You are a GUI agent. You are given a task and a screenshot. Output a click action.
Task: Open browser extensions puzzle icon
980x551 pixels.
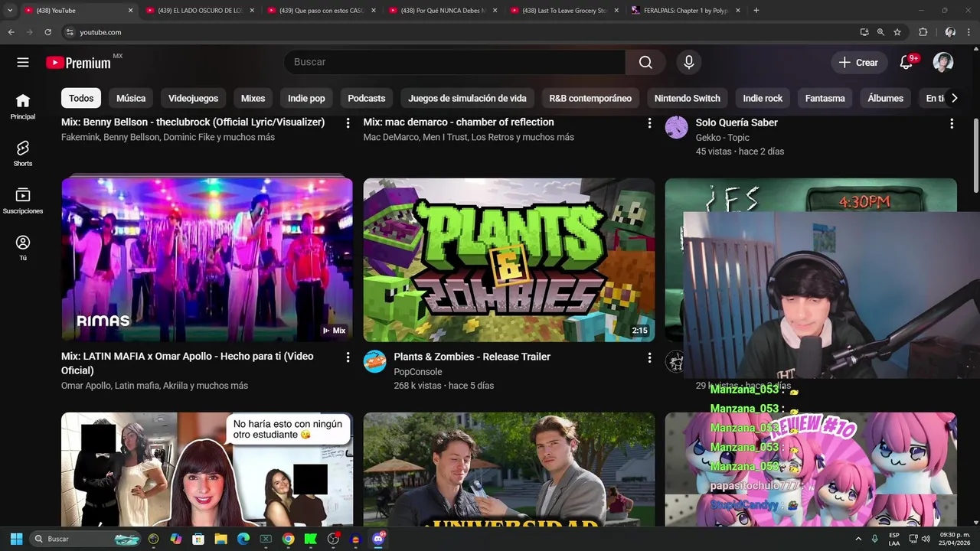tap(923, 32)
